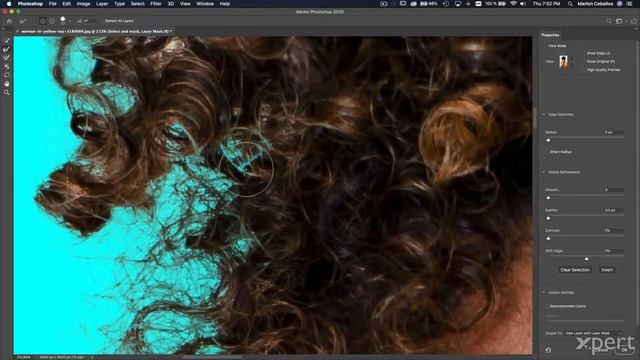Open the workspace switcher icon
640x360 pixels.
click(x=620, y=21)
